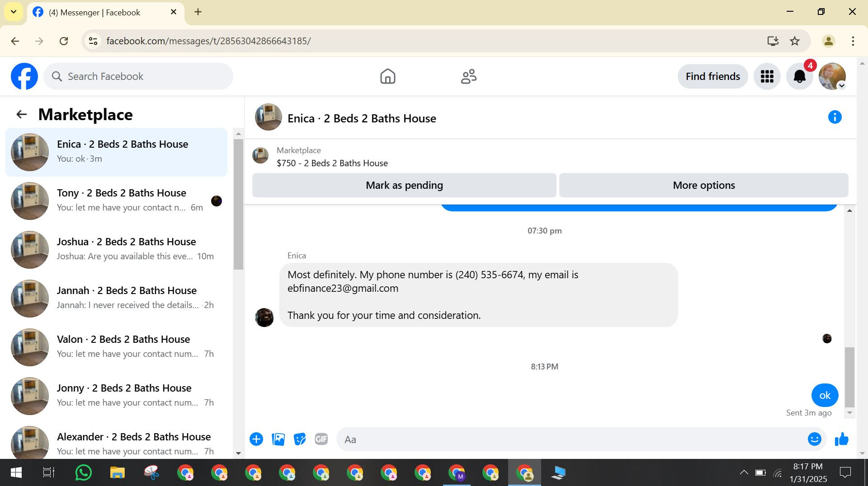Open the Chrome profile icon
Viewport: 868px width, 486px height.
pyautogui.click(x=828, y=41)
